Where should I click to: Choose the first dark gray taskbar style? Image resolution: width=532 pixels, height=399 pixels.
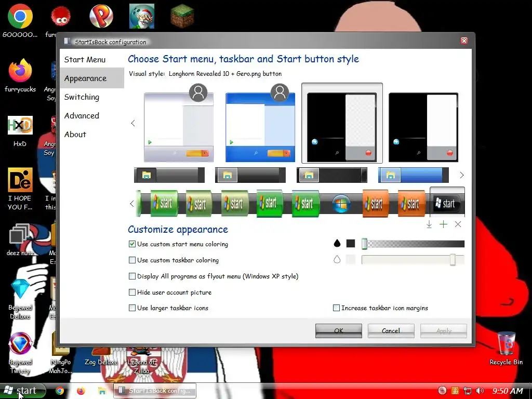169,175
